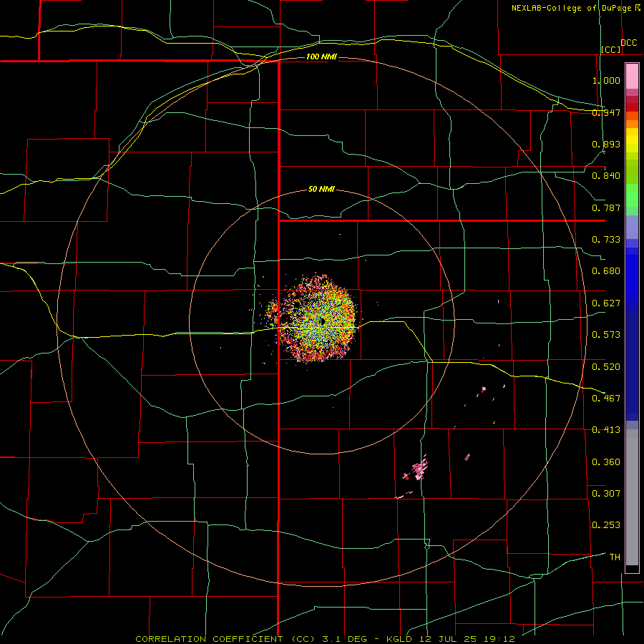Select the 0.573 scale value
Image resolution: width=644 pixels, height=644 pixels.
coord(606,335)
